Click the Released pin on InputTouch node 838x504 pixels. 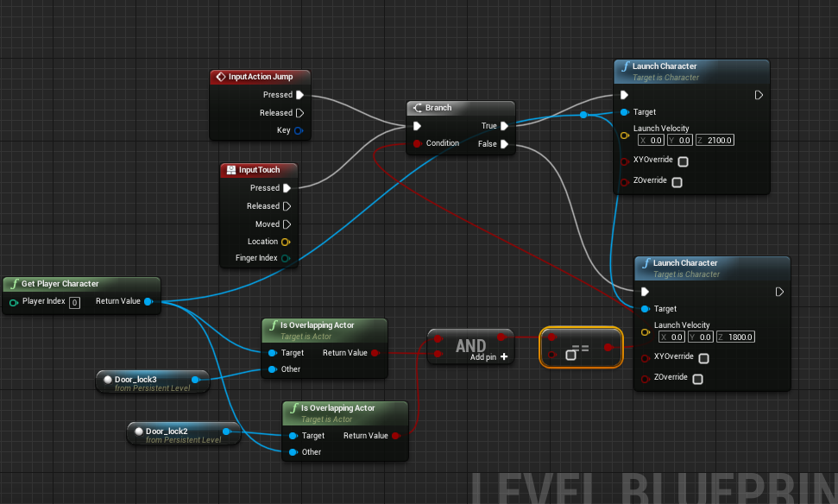point(287,206)
